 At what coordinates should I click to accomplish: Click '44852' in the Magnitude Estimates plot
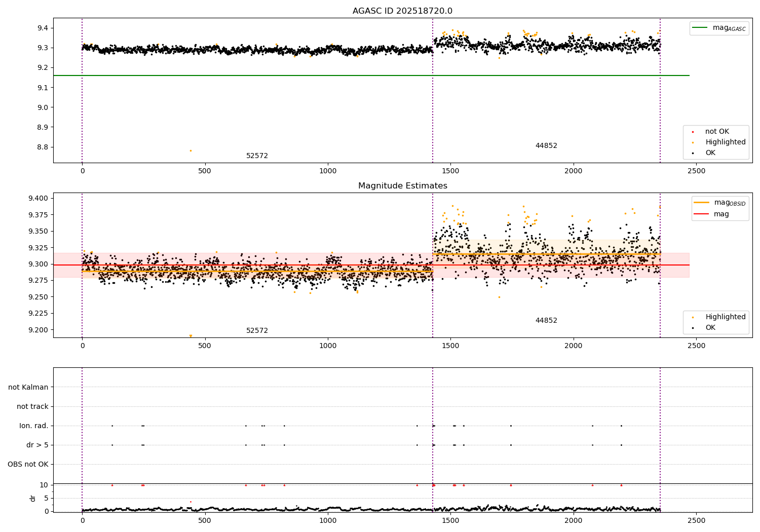click(546, 321)
